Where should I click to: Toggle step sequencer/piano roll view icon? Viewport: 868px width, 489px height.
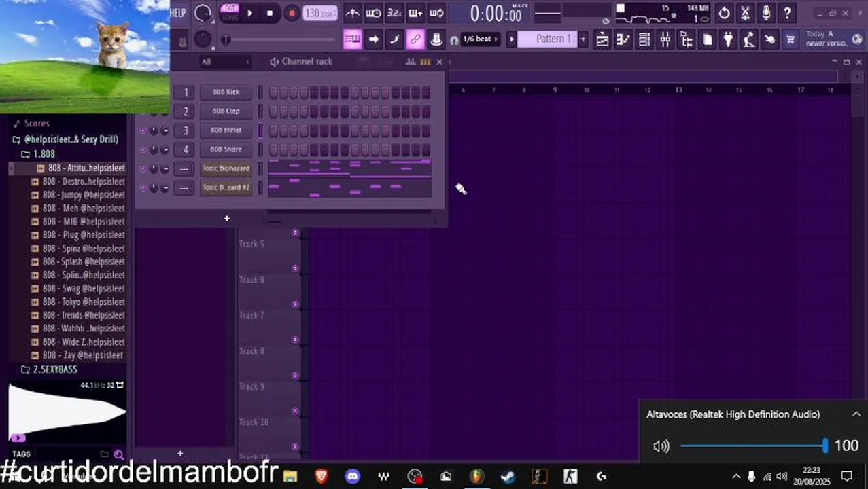click(425, 62)
